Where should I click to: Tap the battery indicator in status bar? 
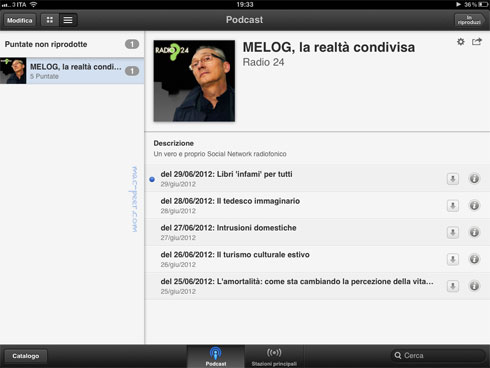(483, 4)
